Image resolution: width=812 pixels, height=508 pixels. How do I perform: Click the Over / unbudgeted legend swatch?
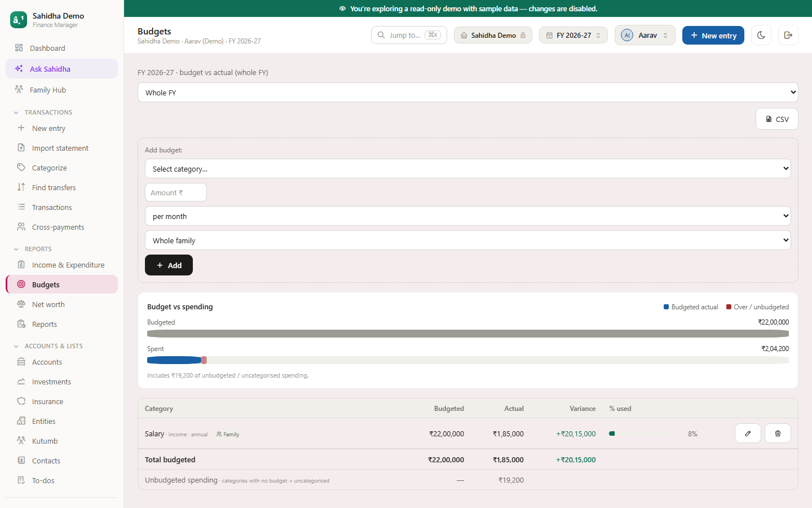(x=729, y=307)
